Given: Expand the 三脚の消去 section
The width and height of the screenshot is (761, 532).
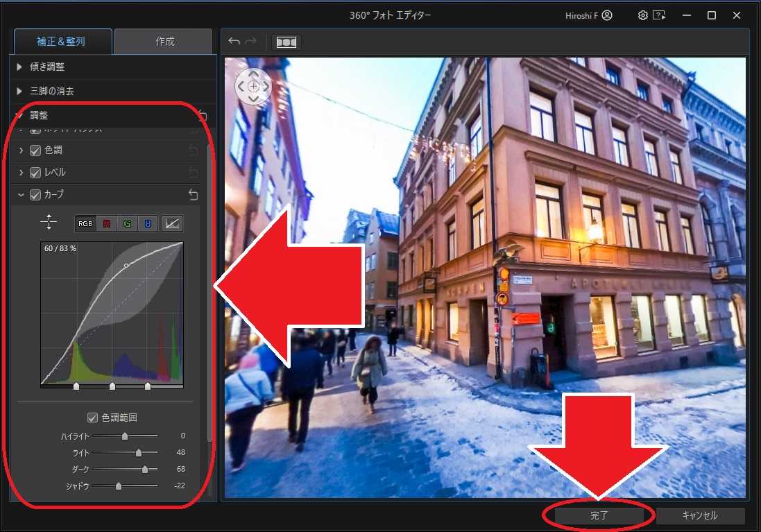Looking at the screenshot, I should [x=18, y=90].
